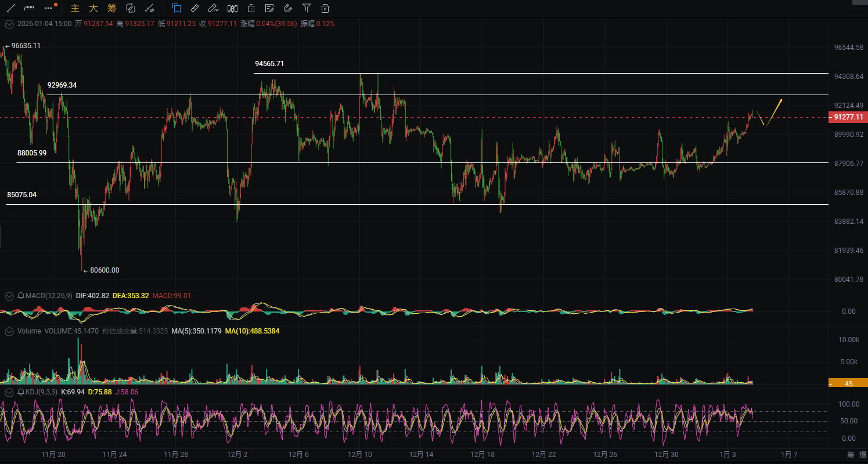Click the candlestick chart style icon

tap(232, 8)
